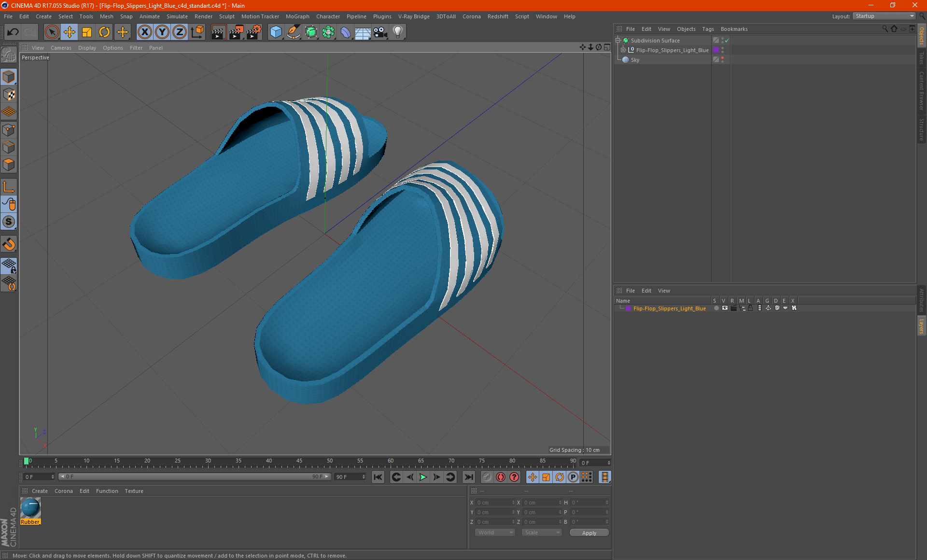The image size is (927, 560).
Task: Open the Content Browser side tab
Action: [x=922, y=91]
